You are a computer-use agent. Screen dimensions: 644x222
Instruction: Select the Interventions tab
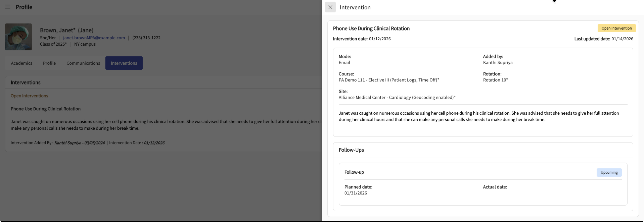124,63
